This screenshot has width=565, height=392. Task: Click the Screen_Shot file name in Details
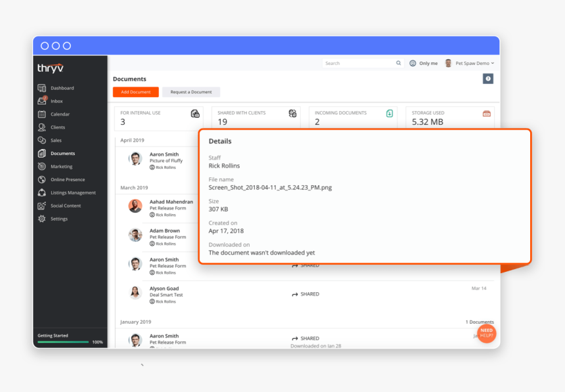click(x=270, y=187)
